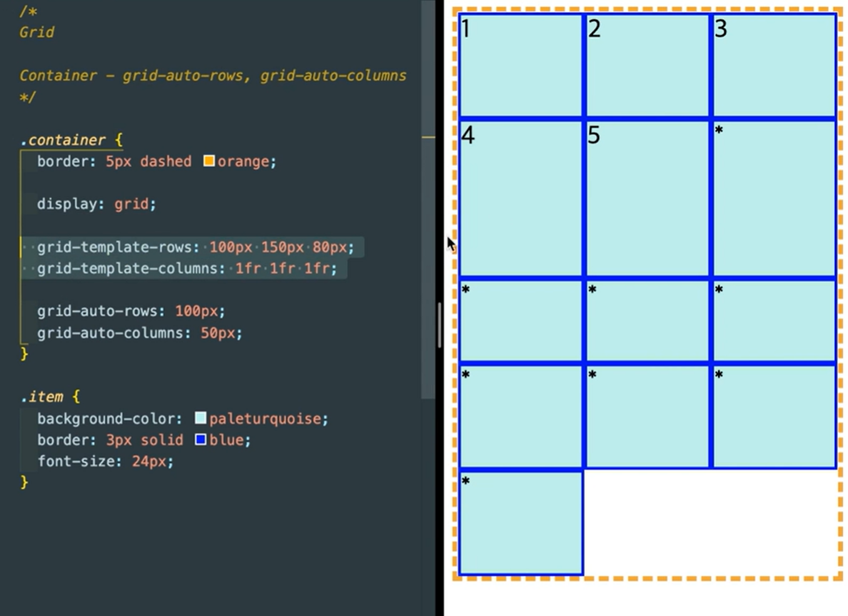Screen dimensions: 848x616
Task: Click the blue border color swatch
Action: (x=199, y=440)
